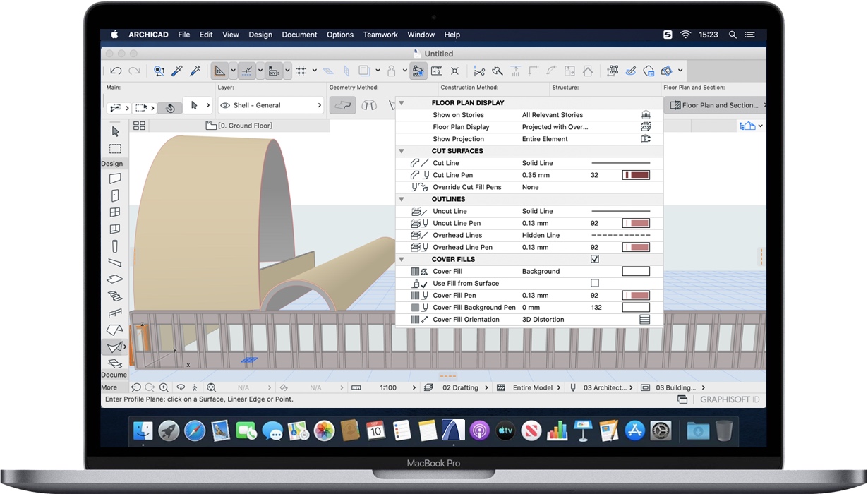
Task: Choose the Door tool in the Design toolbox
Action: coord(114,195)
